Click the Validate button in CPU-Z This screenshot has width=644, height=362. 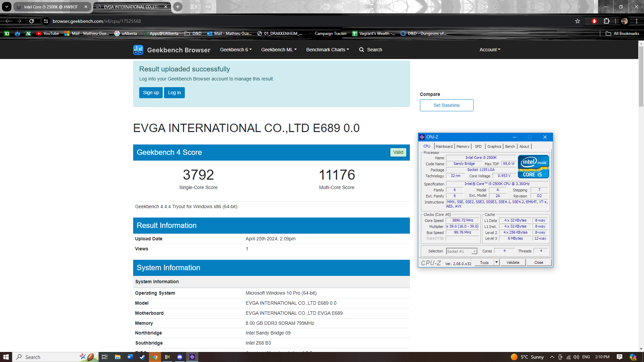[513, 262]
